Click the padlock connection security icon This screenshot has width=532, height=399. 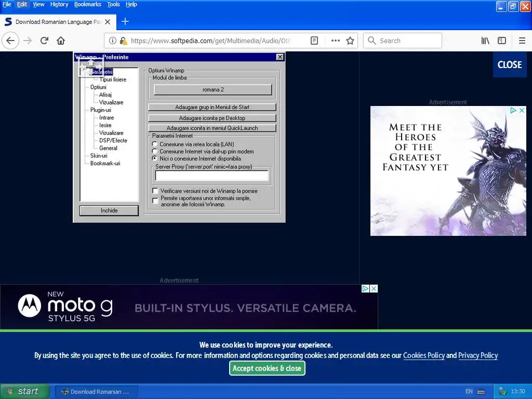[x=124, y=41]
